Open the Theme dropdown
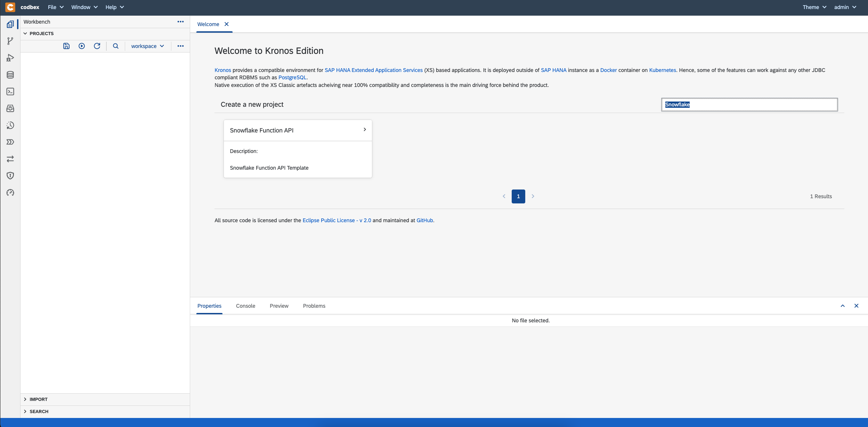 click(814, 7)
